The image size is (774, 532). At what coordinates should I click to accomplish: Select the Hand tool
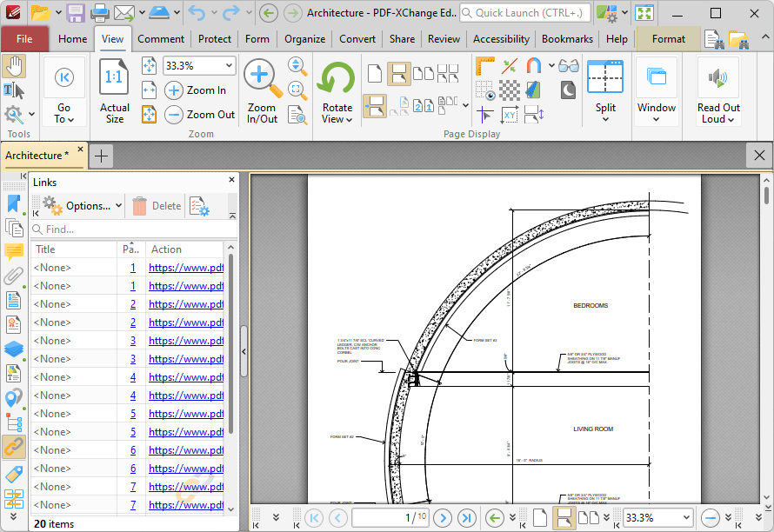click(14, 66)
